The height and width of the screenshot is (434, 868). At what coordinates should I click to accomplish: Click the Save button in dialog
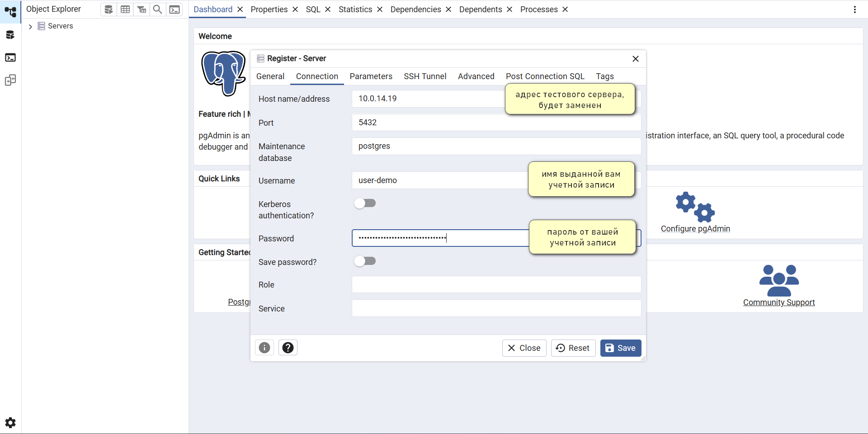pyautogui.click(x=621, y=348)
